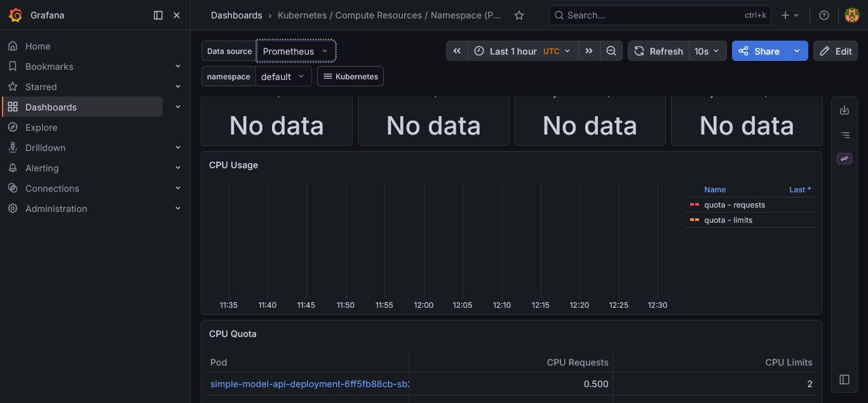Open Alerting in sidebar

pyautogui.click(x=42, y=168)
